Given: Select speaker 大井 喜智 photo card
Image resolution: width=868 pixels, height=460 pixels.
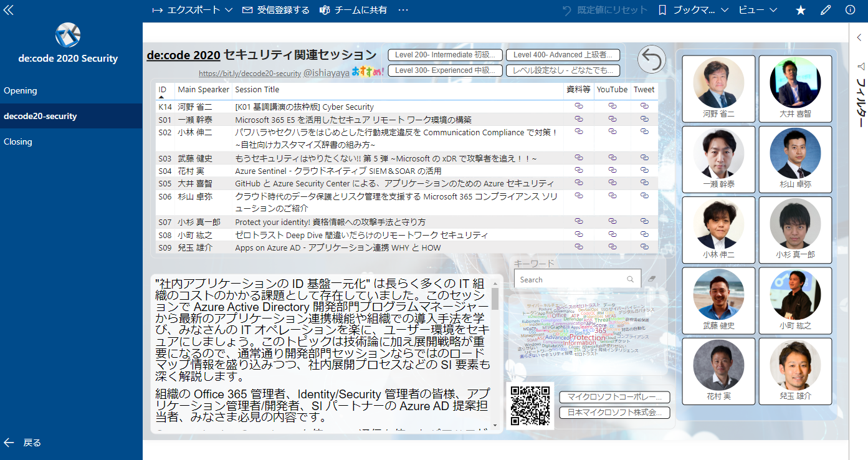Looking at the screenshot, I should click(796, 89).
